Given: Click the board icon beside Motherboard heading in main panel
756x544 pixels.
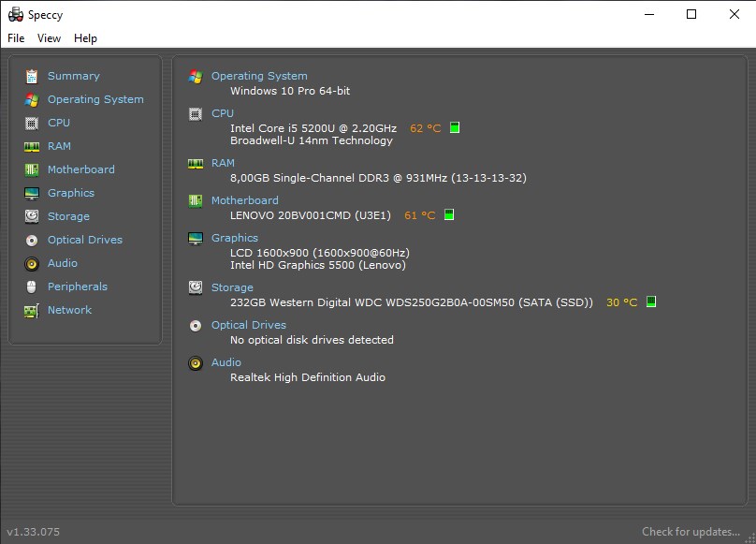Looking at the screenshot, I should pos(196,200).
